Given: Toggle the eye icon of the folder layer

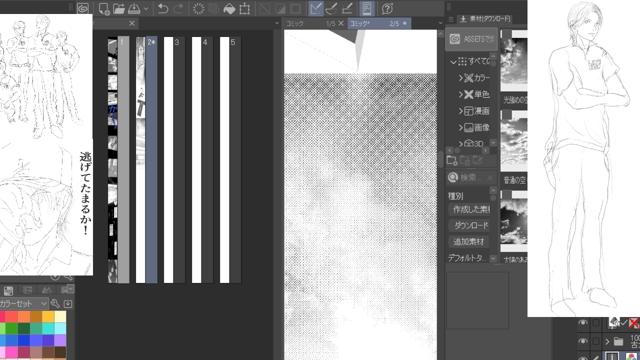Looking at the screenshot, I should tap(583, 340).
